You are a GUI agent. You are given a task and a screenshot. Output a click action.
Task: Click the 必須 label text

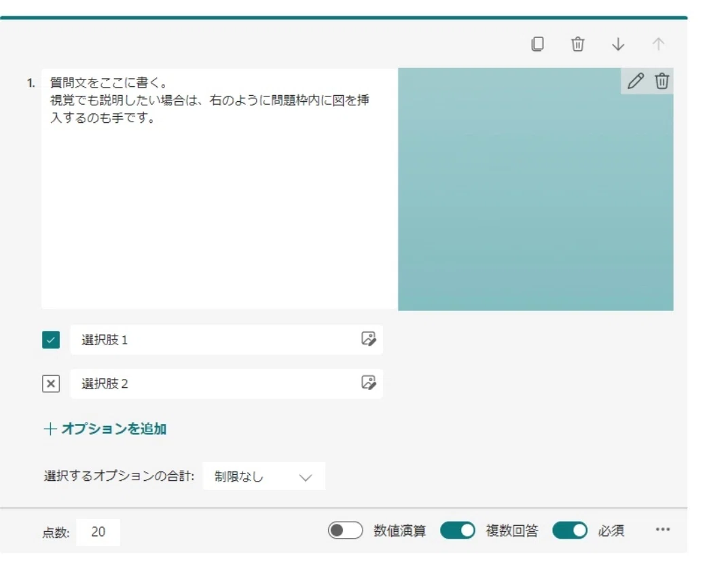[611, 531]
